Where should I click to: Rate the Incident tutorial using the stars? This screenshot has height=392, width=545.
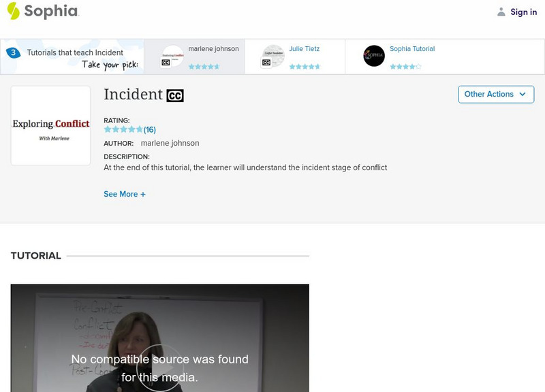(123, 128)
